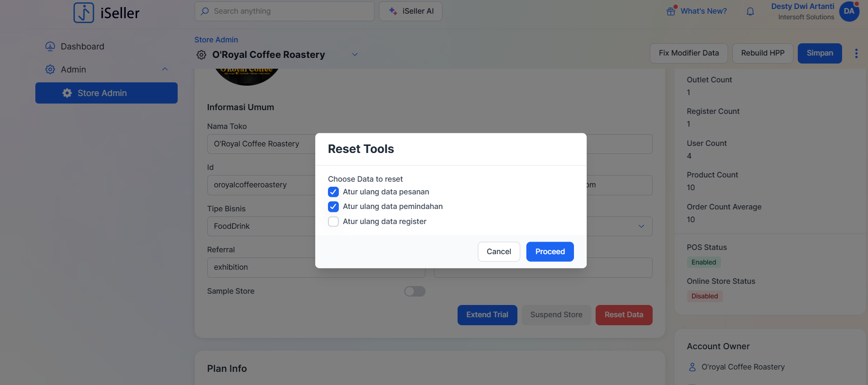Open the iSeller AI button
Viewport: 868px width, 385px height.
point(411,11)
